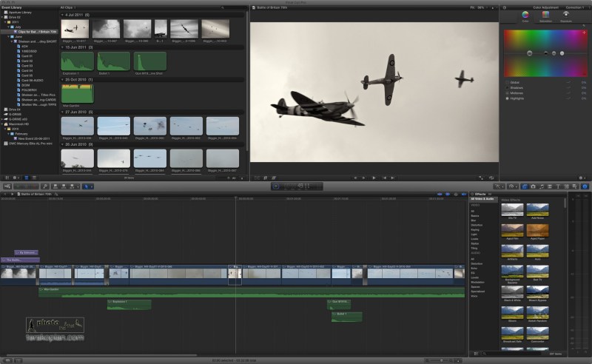Screen dimensions: 592x364
Task: Click the Black & White effect thumbnail
Action: click(512, 292)
